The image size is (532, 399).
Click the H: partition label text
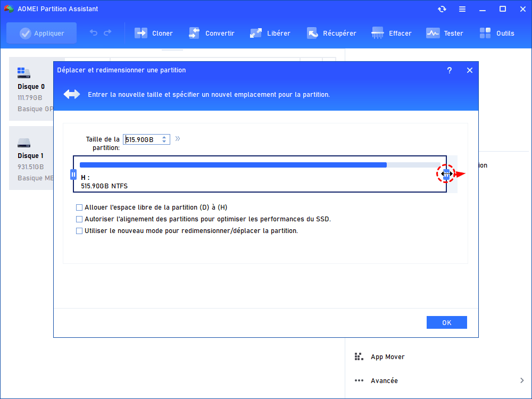(85, 178)
